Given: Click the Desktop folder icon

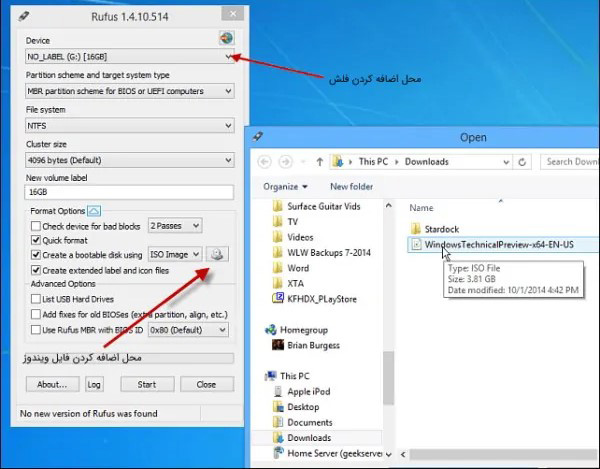Looking at the screenshot, I should [278, 407].
